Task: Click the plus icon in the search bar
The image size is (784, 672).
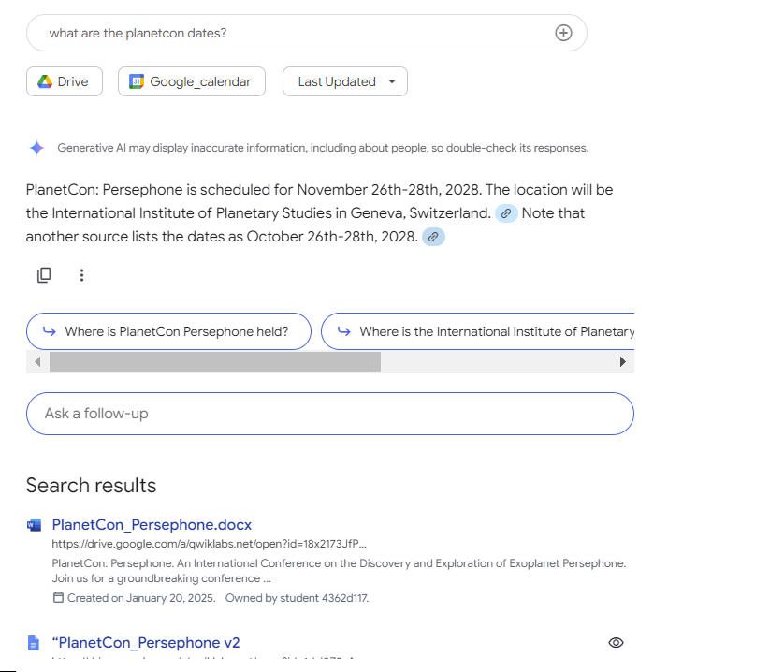Action: 563,32
